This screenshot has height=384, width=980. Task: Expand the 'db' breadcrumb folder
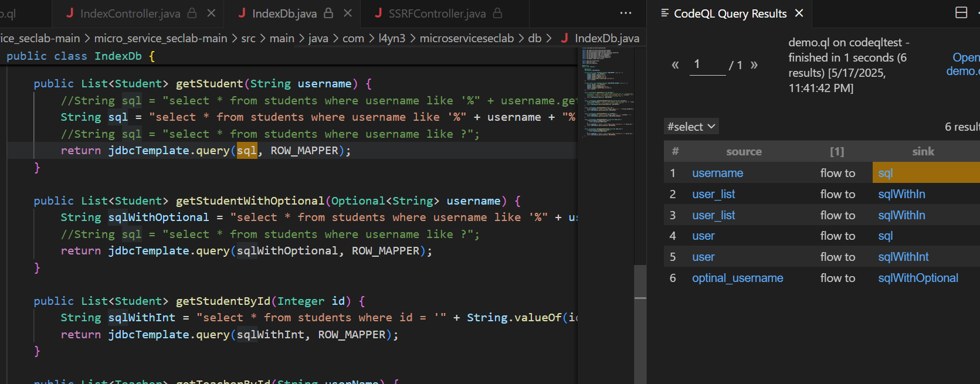(x=534, y=38)
